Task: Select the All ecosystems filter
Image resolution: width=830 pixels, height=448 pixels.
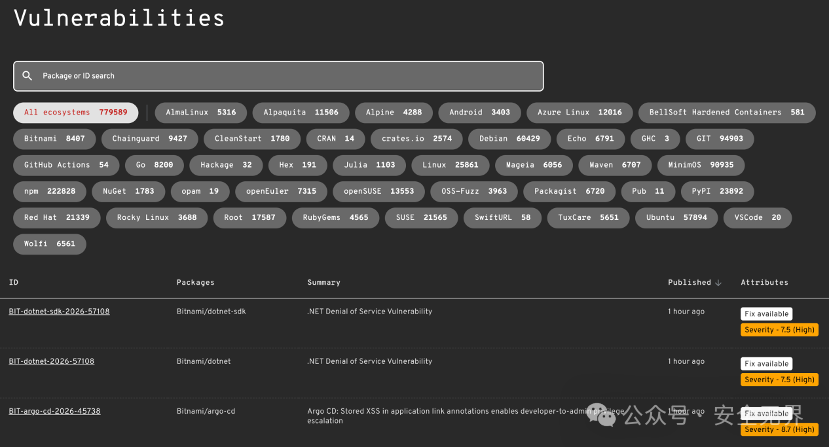Action: click(x=76, y=112)
